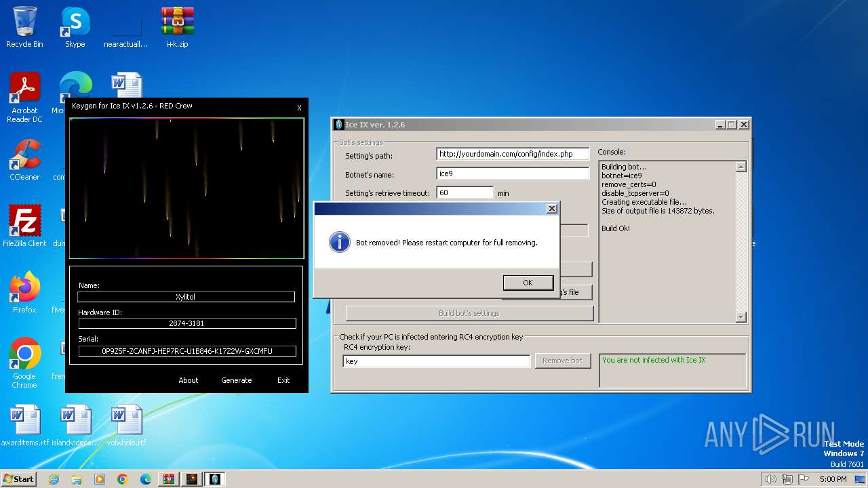Click 'Build Ok!' line in console

[x=616, y=228]
